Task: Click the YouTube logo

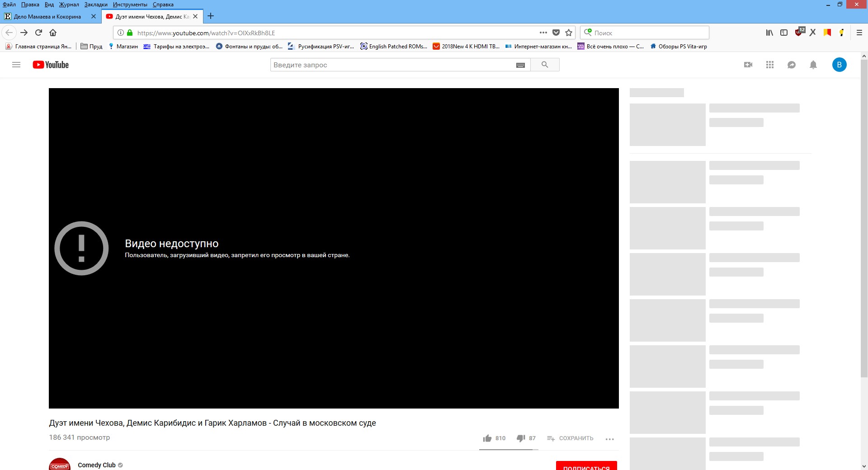Action: [51, 65]
